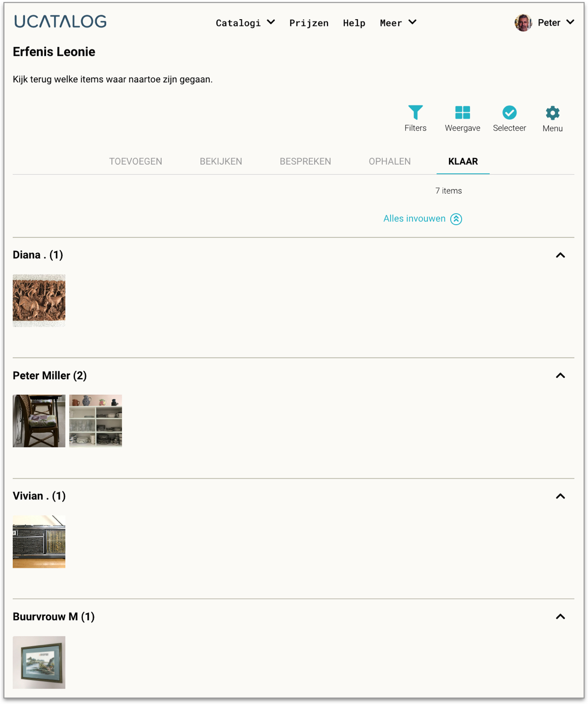Open the Meer dropdown menu
Viewport: 588px width, 704px height.
pos(398,23)
